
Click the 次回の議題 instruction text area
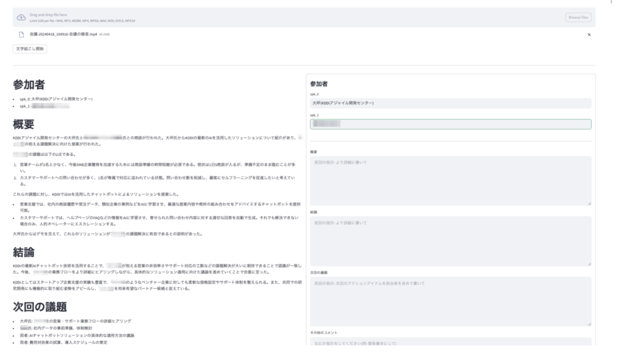[451, 300]
